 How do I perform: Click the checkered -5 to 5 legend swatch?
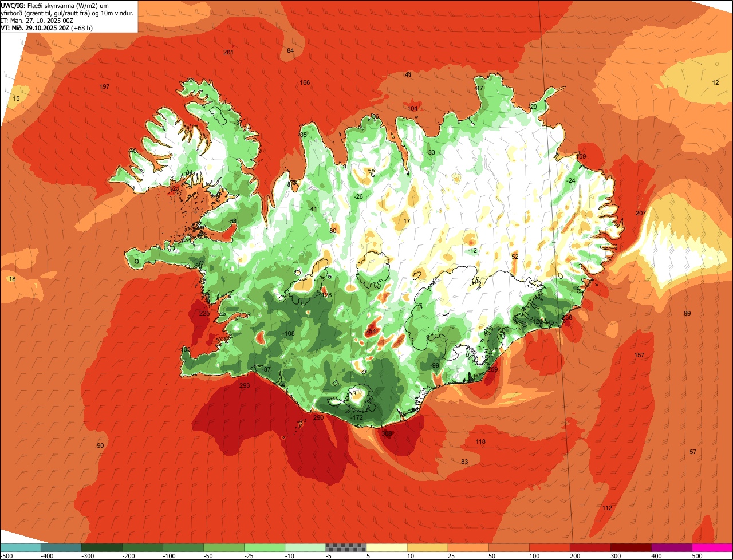click(346, 547)
